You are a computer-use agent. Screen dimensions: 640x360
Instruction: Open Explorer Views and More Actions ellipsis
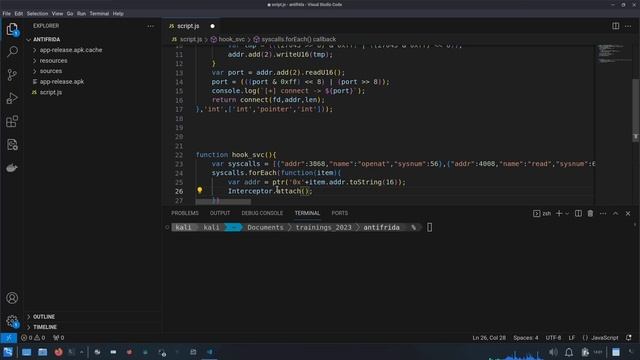point(151,26)
